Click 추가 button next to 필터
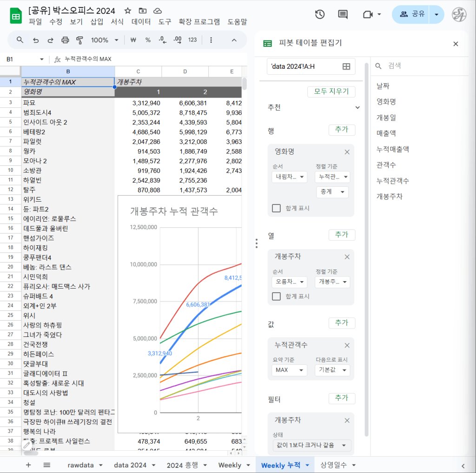476x473 pixels. 342,398
